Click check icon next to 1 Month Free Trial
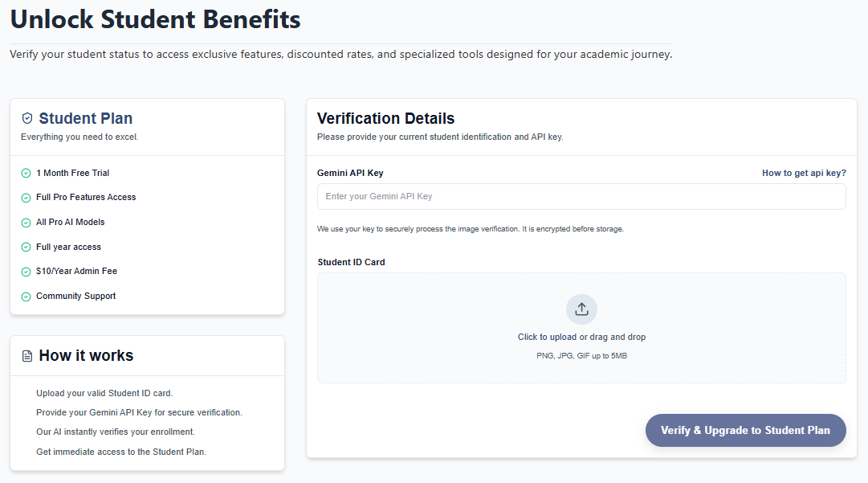 (26, 173)
